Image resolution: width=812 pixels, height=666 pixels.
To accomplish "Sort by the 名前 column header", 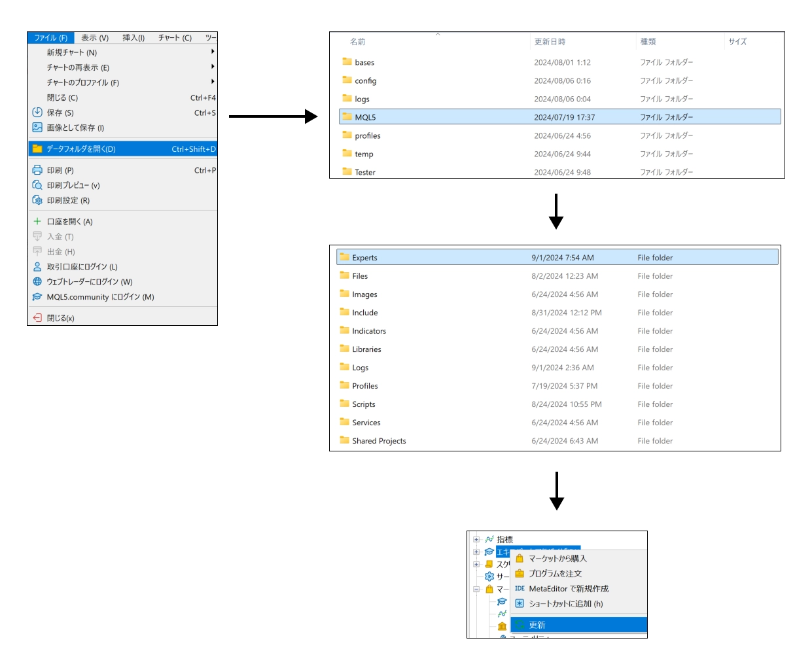I will 357,42.
